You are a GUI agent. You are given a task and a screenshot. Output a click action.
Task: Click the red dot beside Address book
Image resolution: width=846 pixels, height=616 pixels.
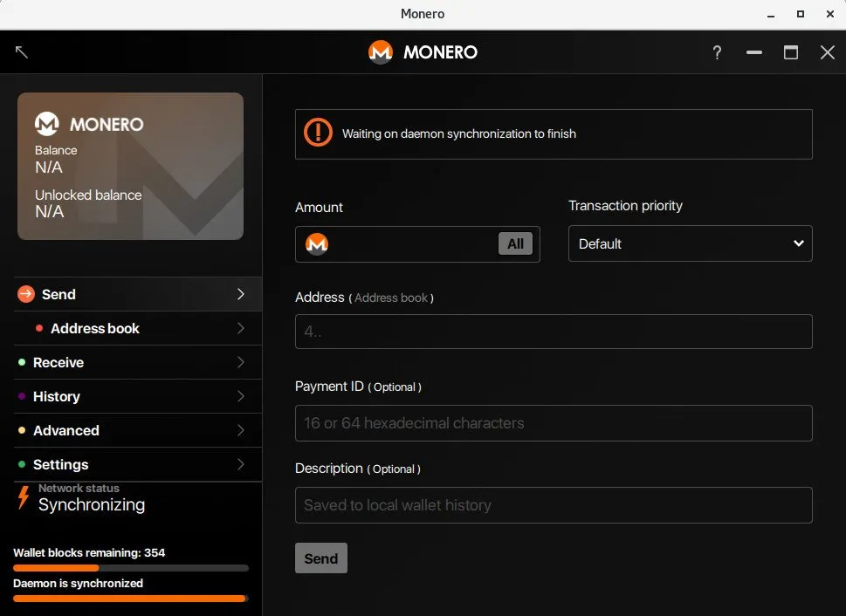[38, 328]
